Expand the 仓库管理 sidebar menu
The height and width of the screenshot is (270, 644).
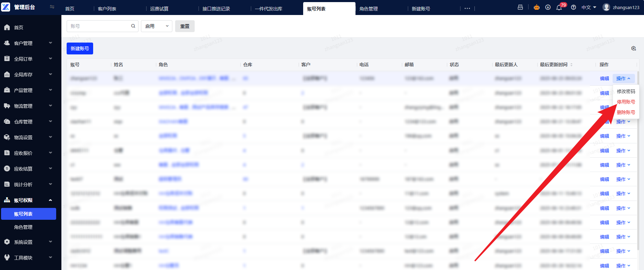point(51,121)
